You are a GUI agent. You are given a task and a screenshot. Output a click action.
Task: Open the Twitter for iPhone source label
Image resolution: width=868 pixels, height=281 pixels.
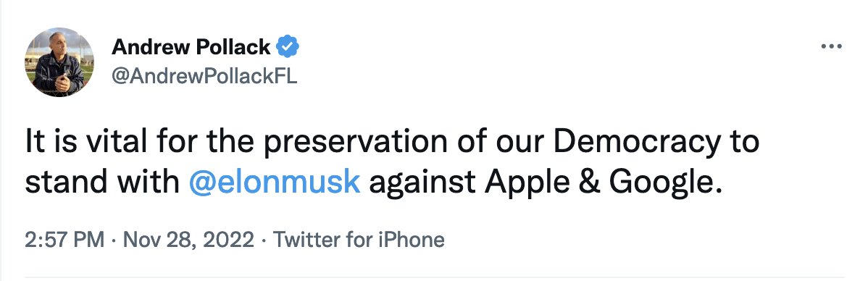point(359,240)
